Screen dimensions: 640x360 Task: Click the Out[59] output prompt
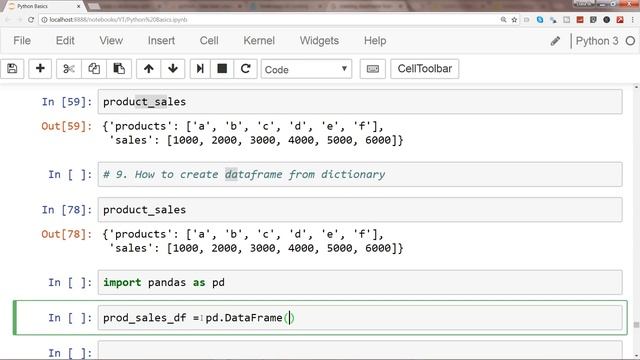click(67, 126)
